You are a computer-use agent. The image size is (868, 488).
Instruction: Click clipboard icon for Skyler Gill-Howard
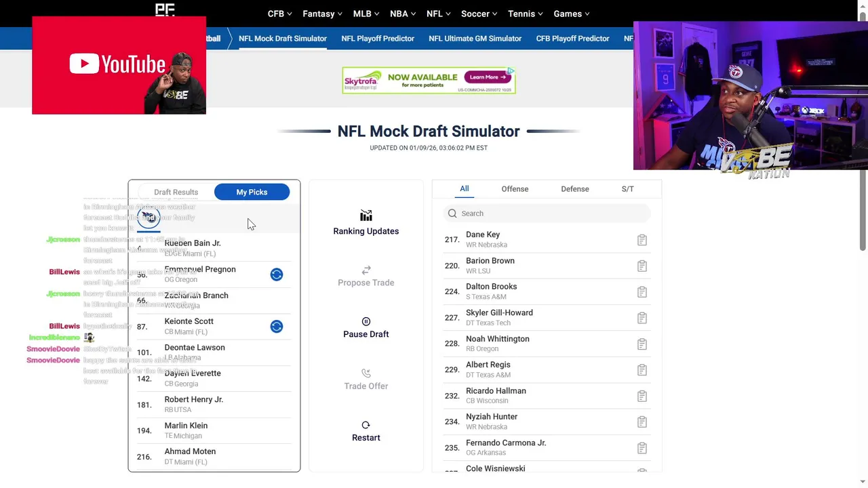(x=642, y=318)
